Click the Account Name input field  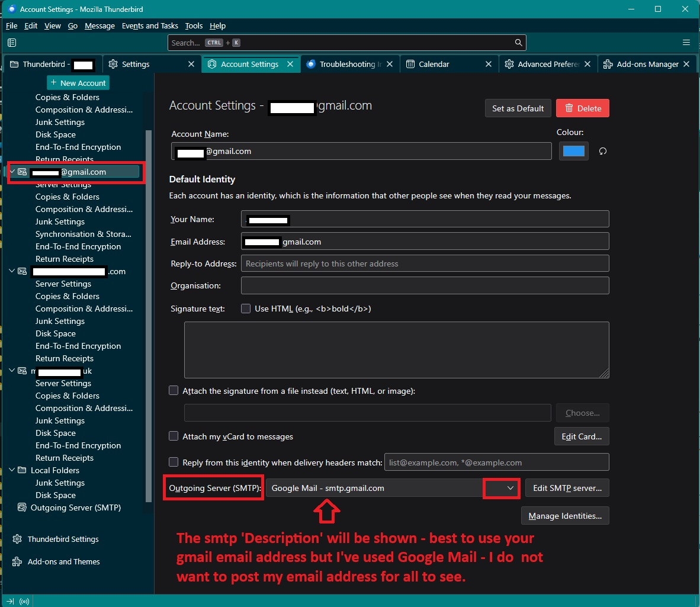click(x=362, y=151)
